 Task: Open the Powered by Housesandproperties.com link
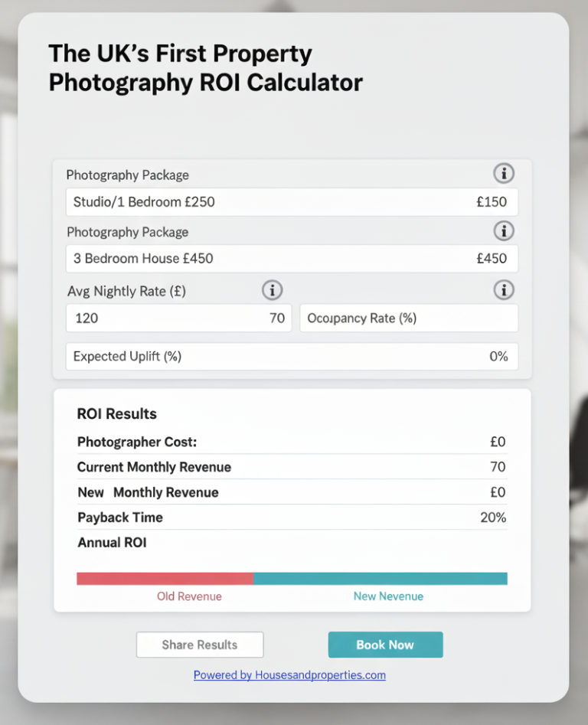pos(289,675)
